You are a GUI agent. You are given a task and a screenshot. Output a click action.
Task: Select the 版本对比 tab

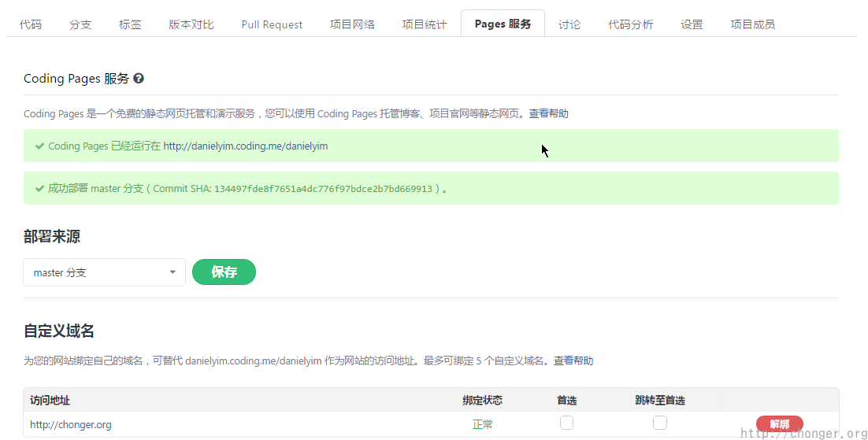point(191,24)
